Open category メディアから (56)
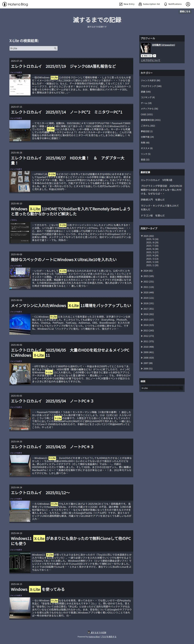Image resolution: width=194 pixels, height=644 pixels. coord(149,109)
